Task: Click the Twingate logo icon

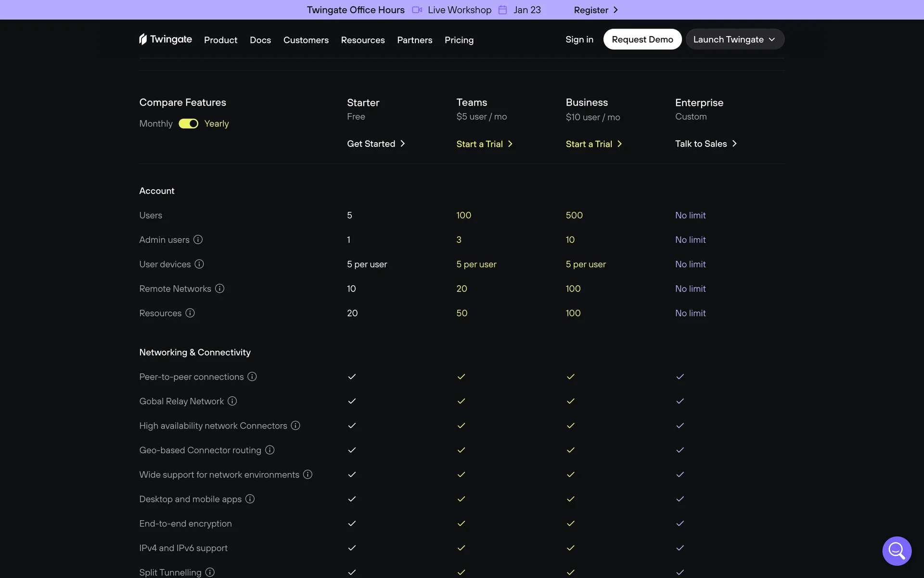Action: tap(143, 39)
